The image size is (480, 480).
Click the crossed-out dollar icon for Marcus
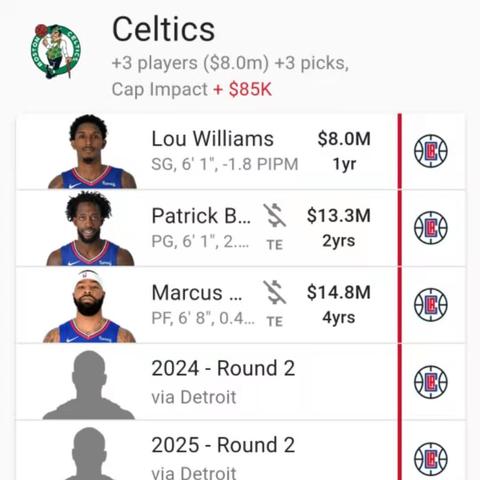click(x=275, y=292)
